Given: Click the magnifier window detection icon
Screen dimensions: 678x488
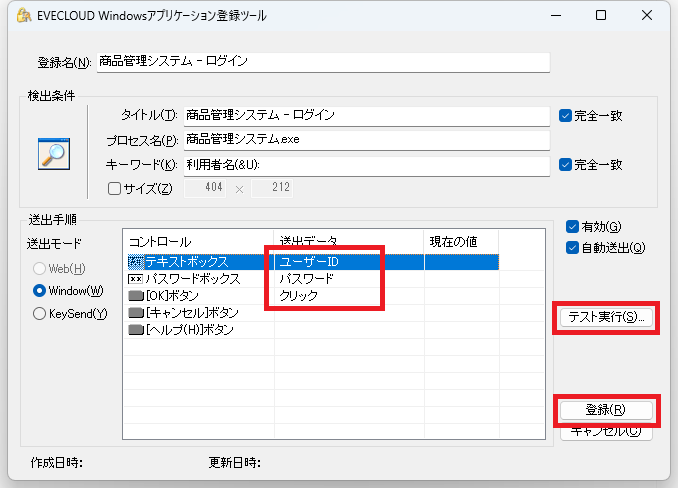Looking at the screenshot, I should tap(52, 152).
